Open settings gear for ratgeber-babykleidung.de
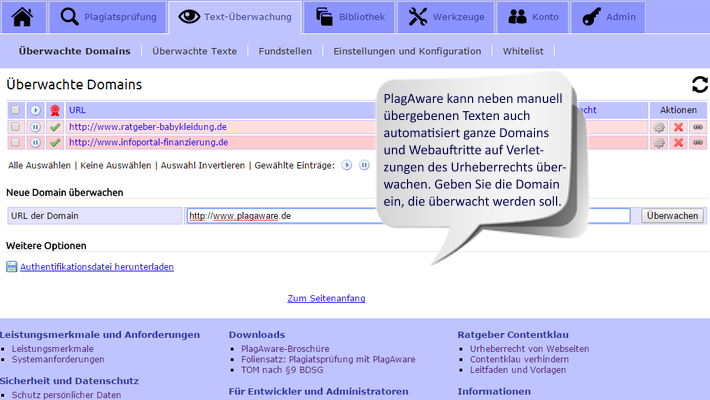The width and height of the screenshot is (710, 400). (659, 127)
